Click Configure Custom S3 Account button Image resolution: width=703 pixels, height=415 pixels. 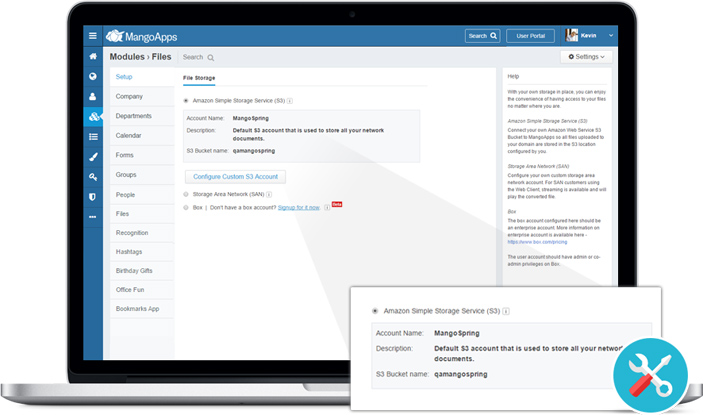(235, 177)
